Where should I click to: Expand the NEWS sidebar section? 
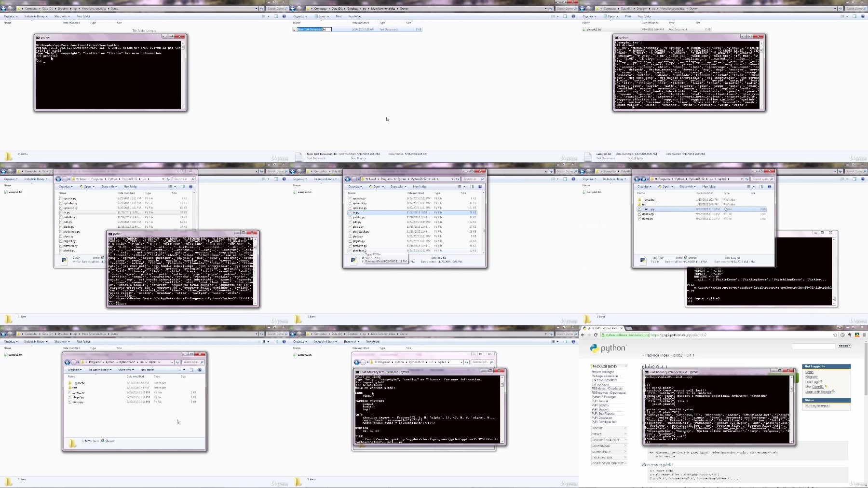(609, 434)
